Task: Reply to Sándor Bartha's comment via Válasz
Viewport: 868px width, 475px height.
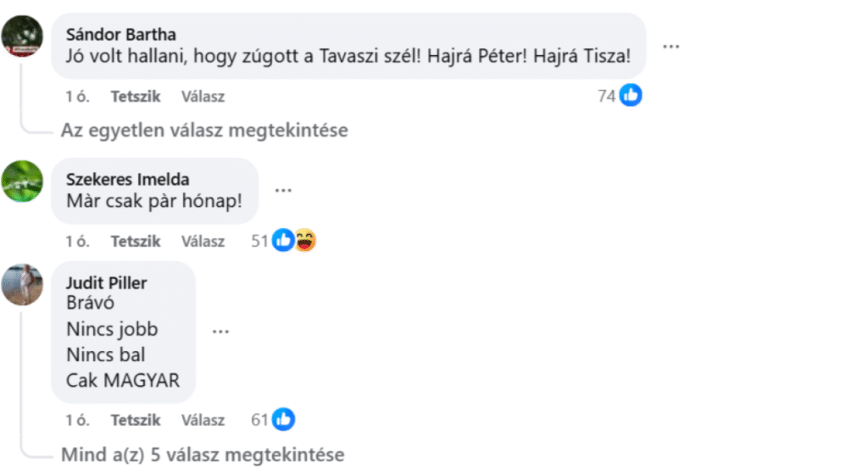Action: 203,97
